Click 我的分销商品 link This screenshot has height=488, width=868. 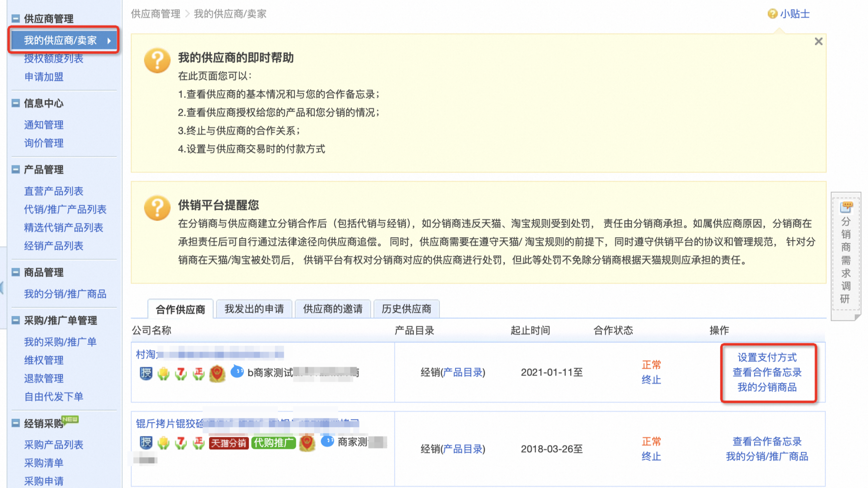[767, 387]
